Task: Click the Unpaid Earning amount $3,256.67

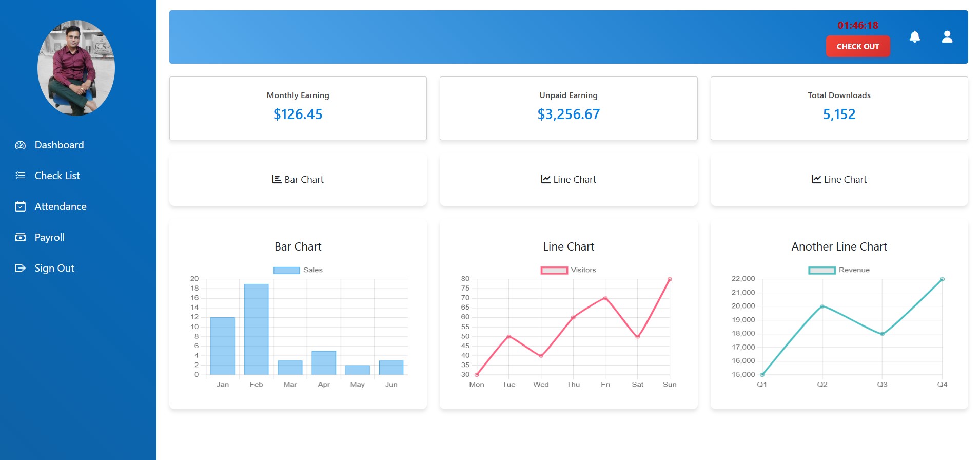Action: click(x=568, y=114)
